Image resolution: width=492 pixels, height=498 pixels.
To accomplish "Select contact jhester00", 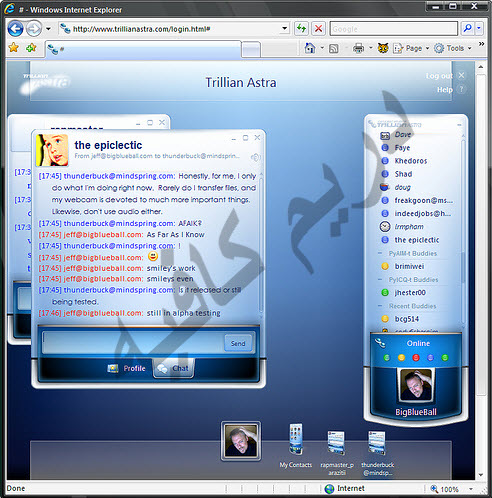I will 410,293.
